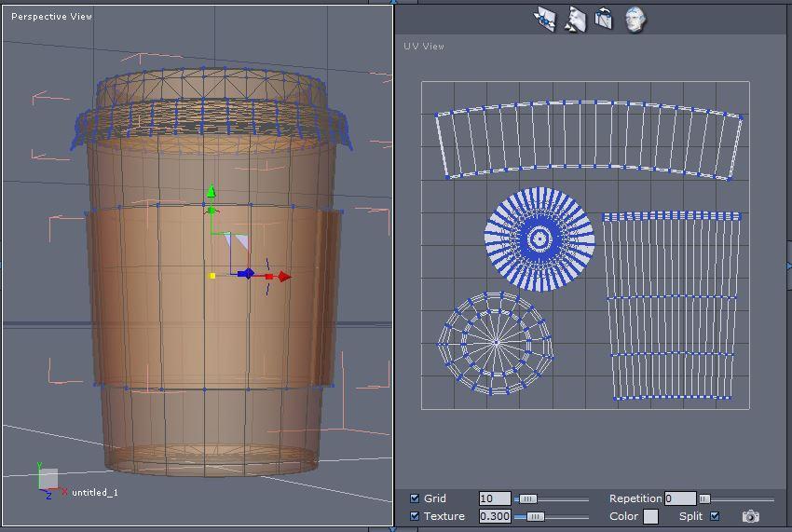Click the Texture opacity value field
This screenshot has width=792, height=532.
pos(495,516)
